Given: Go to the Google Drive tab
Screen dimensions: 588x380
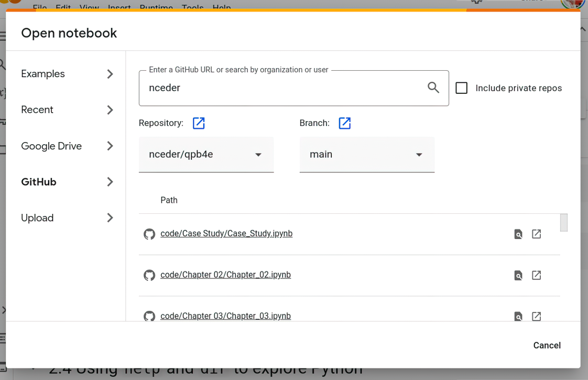Looking at the screenshot, I should 67,146.
